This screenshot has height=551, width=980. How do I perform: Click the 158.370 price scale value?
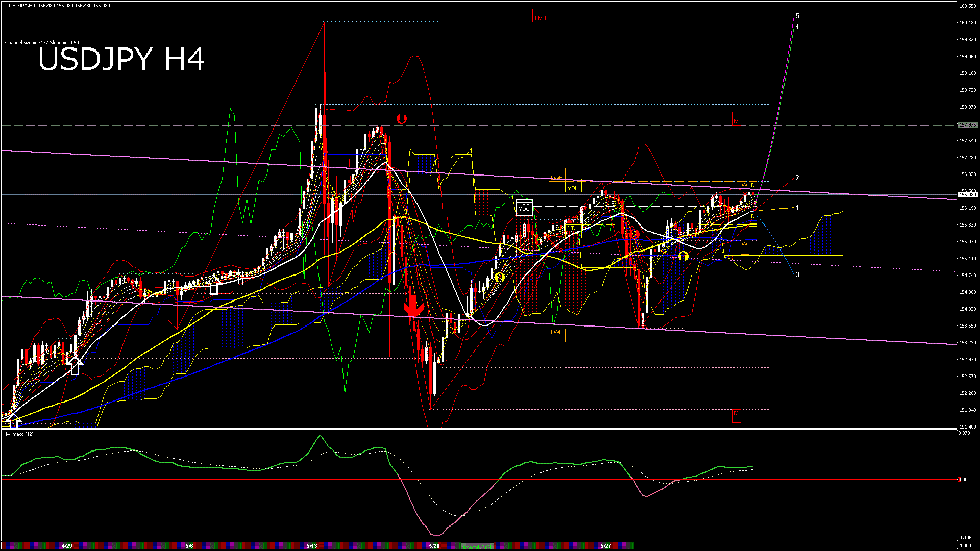click(x=968, y=107)
